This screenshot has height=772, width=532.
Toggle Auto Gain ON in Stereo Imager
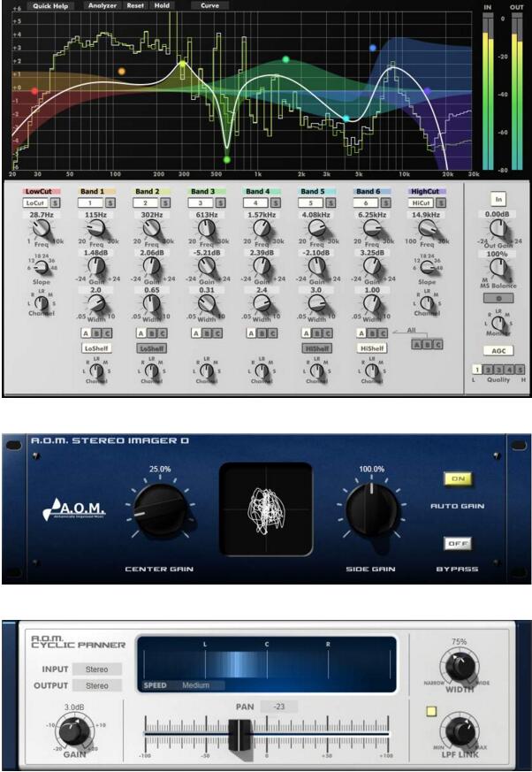pos(458,479)
